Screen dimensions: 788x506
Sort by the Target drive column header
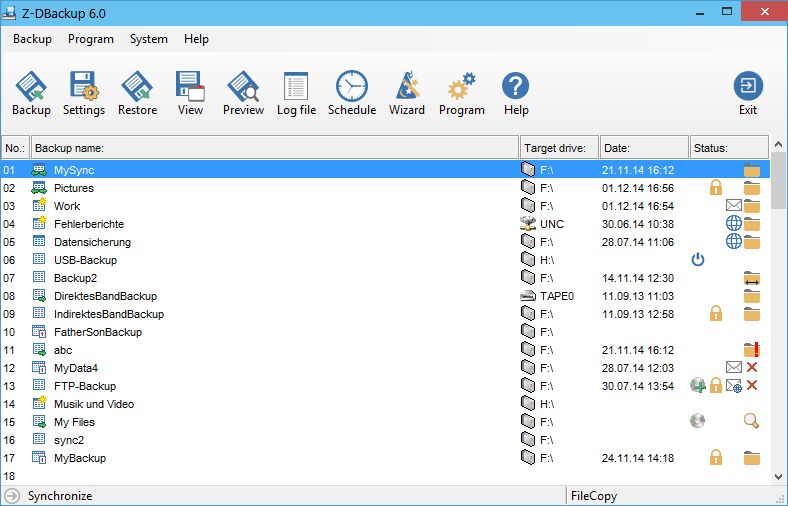coord(559,148)
